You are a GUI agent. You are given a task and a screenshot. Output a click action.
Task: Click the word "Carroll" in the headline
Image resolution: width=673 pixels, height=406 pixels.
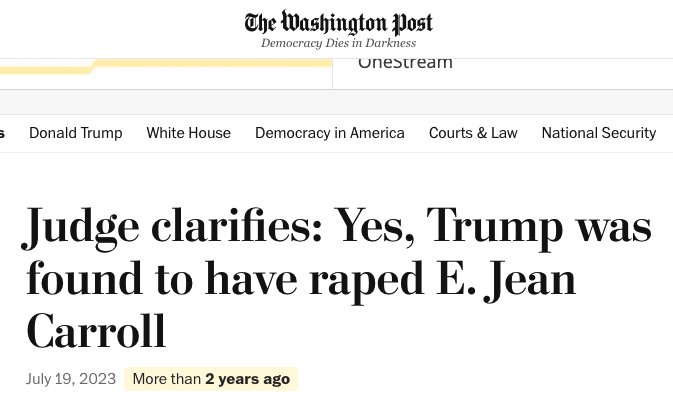pyautogui.click(x=96, y=333)
